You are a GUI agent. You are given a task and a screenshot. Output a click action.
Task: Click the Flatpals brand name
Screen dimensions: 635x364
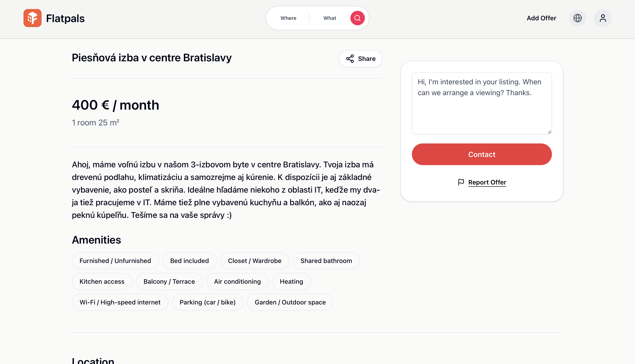tap(65, 18)
